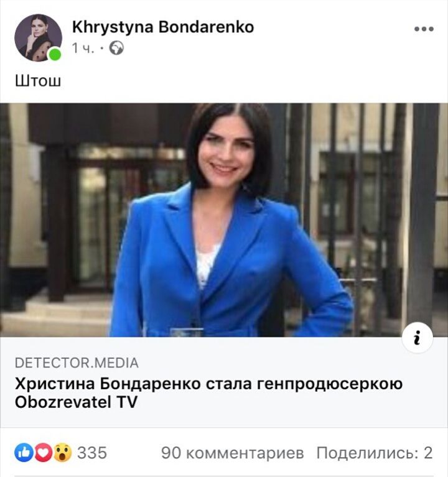The width and height of the screenshot is (448, 477).
Task: Click the red heart Love reaction icon
Action: click(x=43, y=452)
